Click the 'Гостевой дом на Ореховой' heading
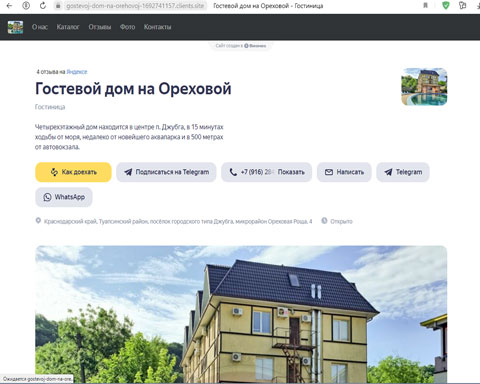 (x=133, y=89)
